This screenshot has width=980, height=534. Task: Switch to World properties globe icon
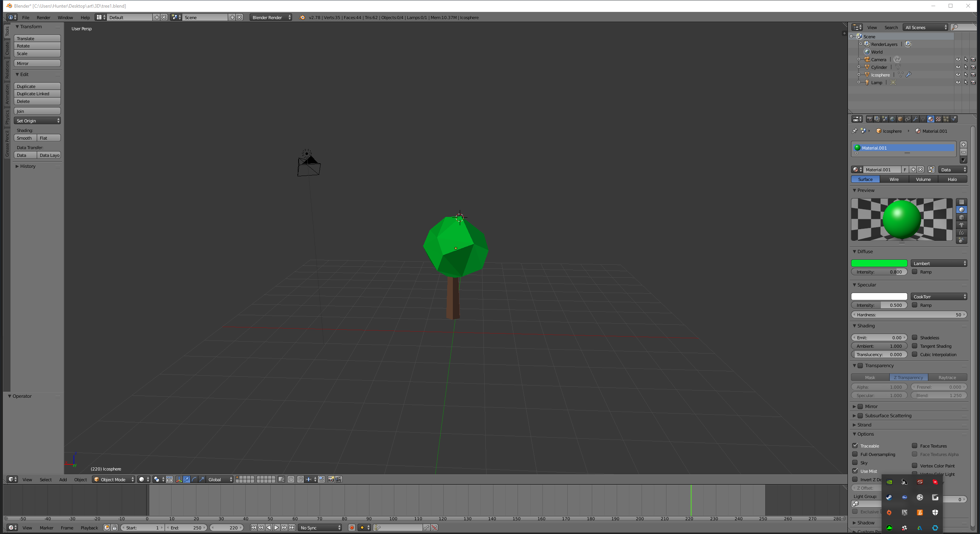(x=892, y=119)
